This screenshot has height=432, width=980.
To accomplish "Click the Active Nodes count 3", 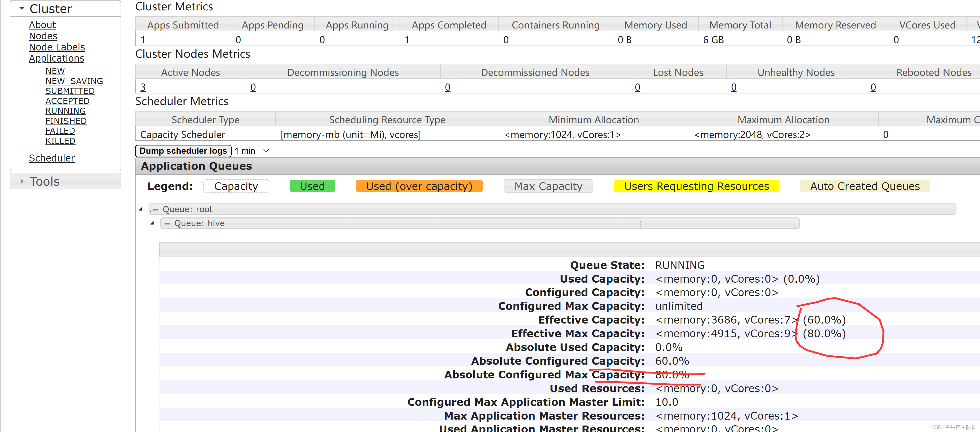I will (143, 87).
